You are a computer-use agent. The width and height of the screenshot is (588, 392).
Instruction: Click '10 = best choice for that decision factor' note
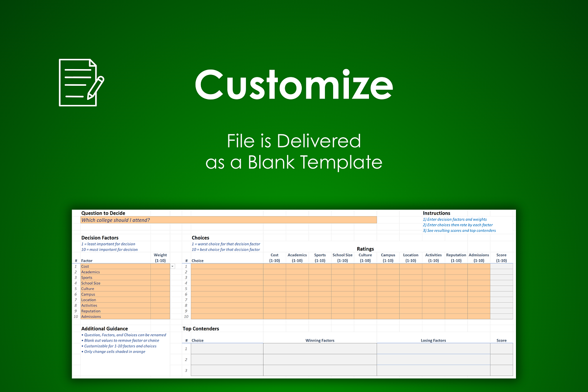[226, 249]
